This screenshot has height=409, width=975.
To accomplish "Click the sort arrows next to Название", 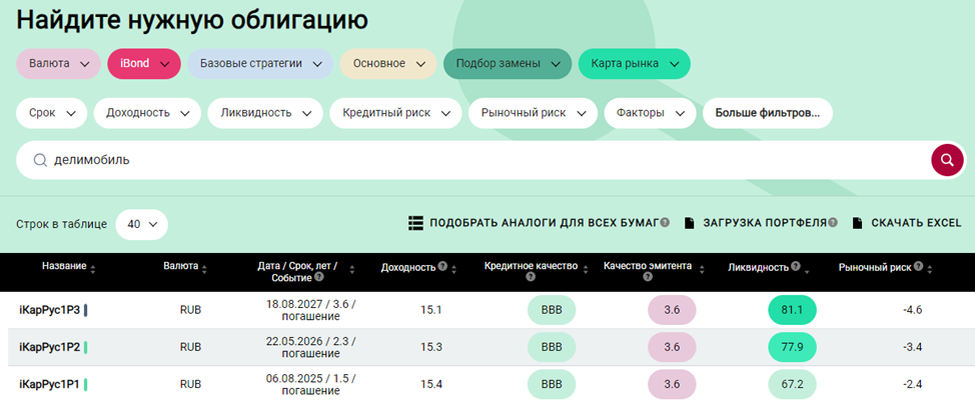I will click(94, 268).
